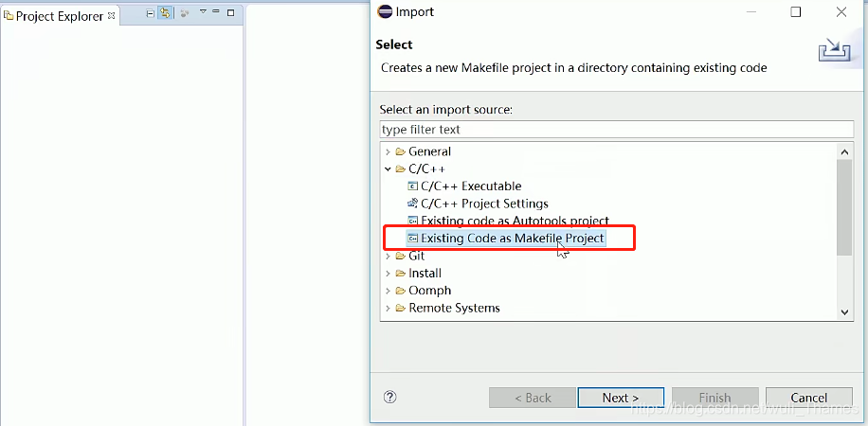
Task: Open the Project Explorer View Menu triangle
Action: (x=203, y=11)
